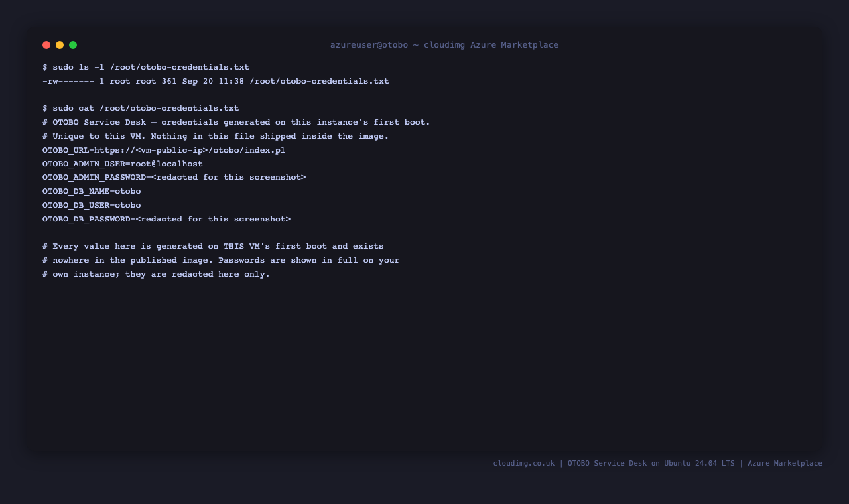849x504 pixels.
Task: Select the command 'sudo ls -l /root/otobo-credentials.txt'
Action: [151, 68]
